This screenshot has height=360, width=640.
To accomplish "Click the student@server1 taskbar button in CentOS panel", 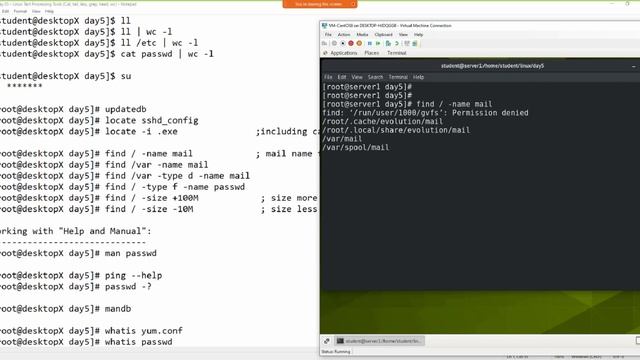I will click(x=380, y=341).
